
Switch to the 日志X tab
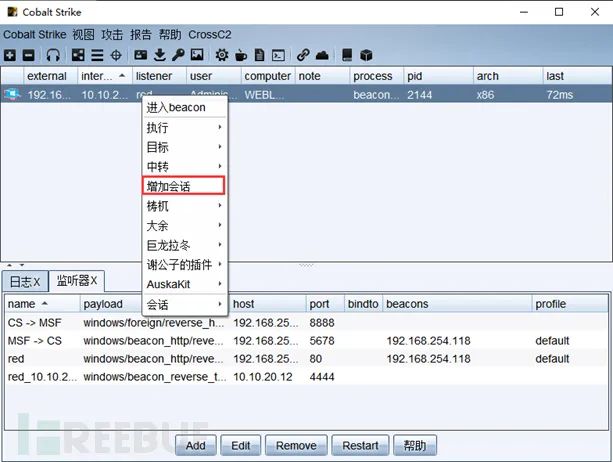tap(25, 281)
